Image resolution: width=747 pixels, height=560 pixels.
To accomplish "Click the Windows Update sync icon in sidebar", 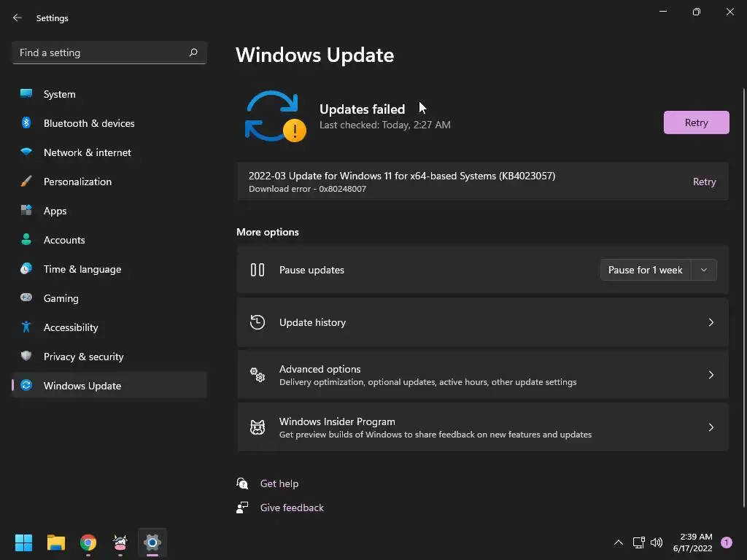I will pyautogui.click(x=26, y=385).
